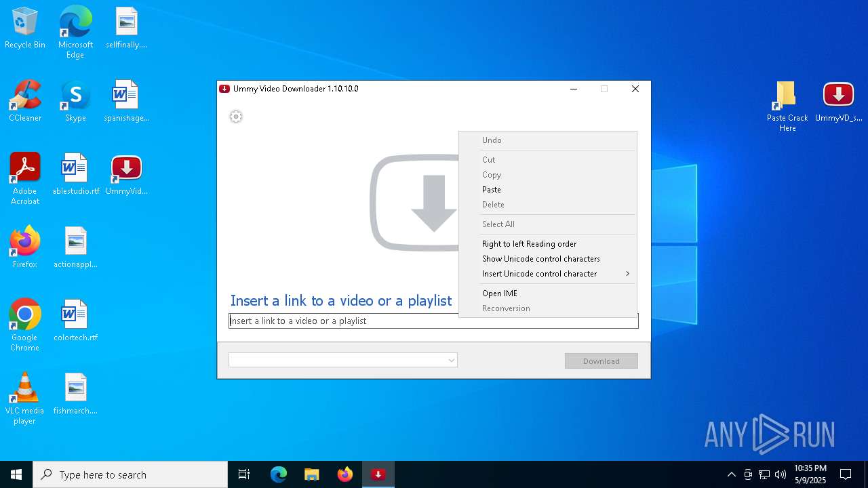This screenshot has width=868, height=488.
Task: Launch Google Chrome desktop shortcut
Action: (x=25, y=325)
